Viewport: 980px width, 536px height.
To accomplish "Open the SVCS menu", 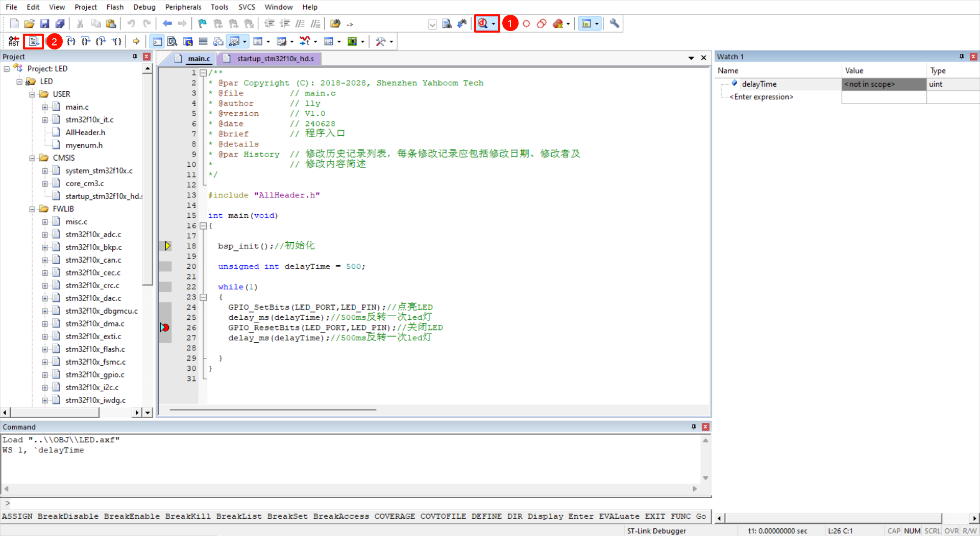I will coord(247,7).
